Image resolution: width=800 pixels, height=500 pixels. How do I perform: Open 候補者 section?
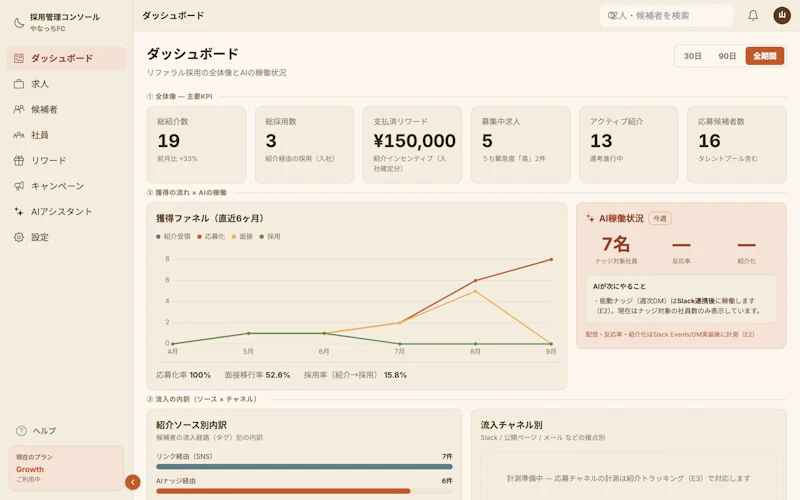pyautogui.click(x=66, y=109)
